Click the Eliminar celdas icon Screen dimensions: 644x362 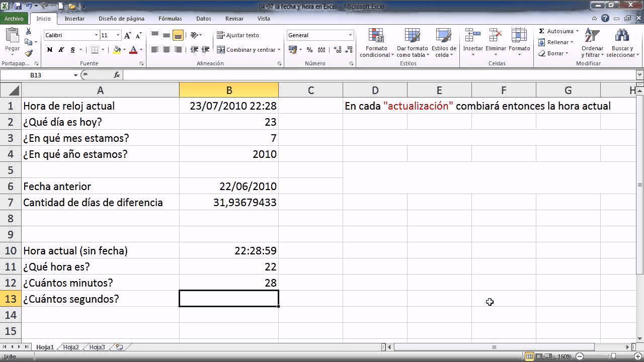pyautogui.click(x=496, y=35)
